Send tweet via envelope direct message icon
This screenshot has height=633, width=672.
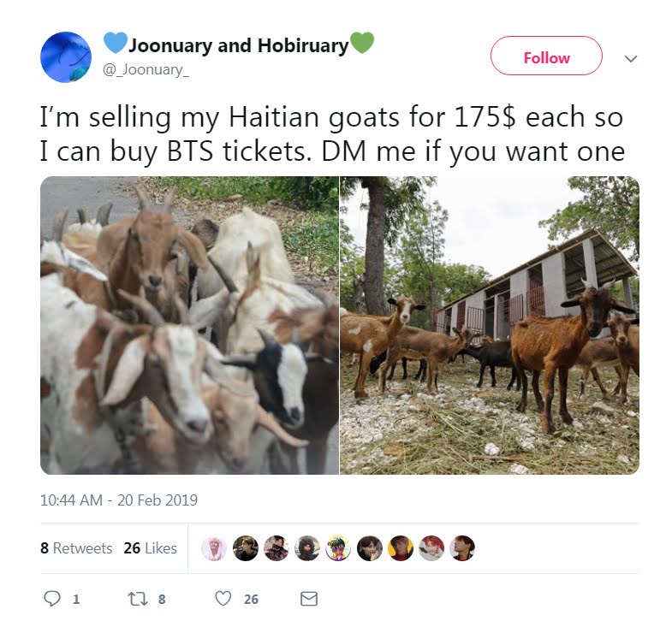click(308, 598)
